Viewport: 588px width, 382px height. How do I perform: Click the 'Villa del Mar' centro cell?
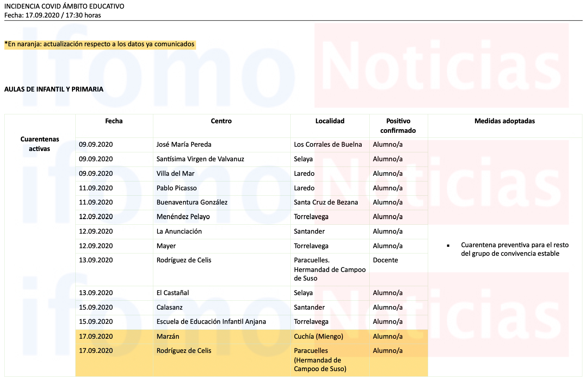175,173
